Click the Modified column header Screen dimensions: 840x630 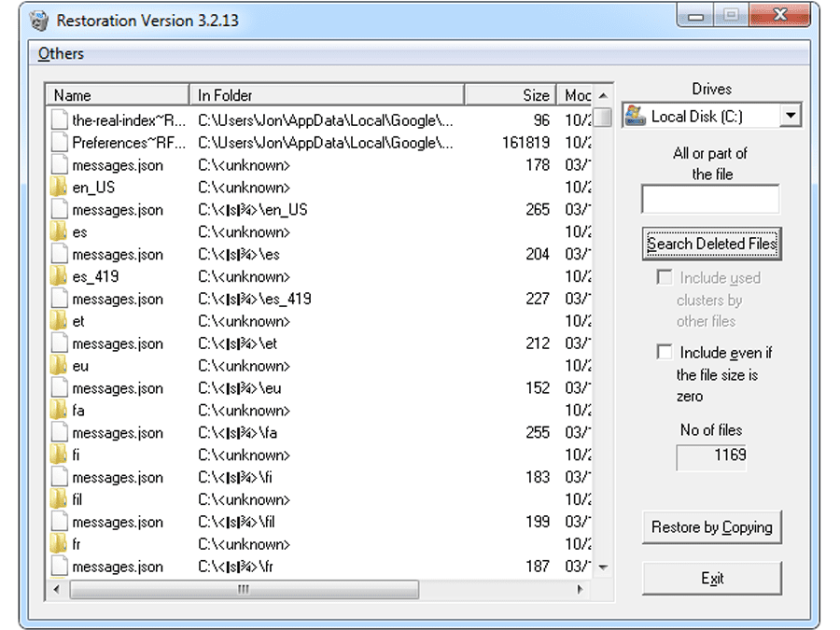pyautogui.click(x=575, y=95)
